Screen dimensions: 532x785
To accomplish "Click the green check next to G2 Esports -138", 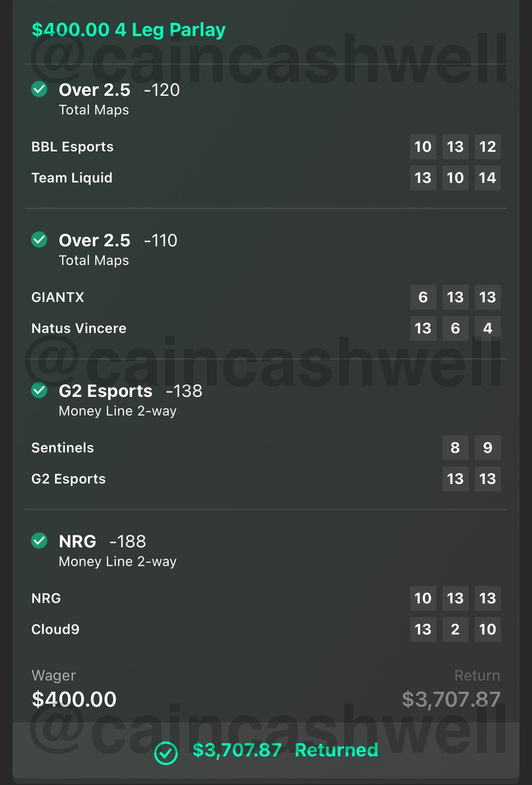I will tap(39, 390).
